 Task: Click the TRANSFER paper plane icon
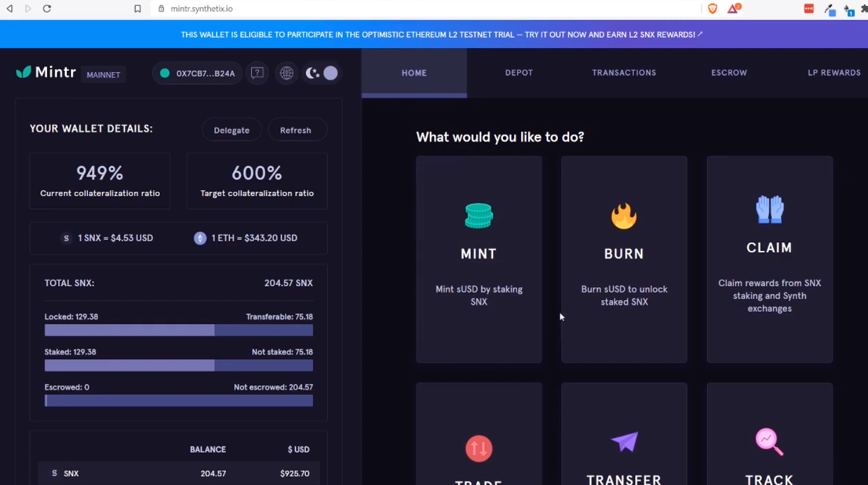coord(624,441)
